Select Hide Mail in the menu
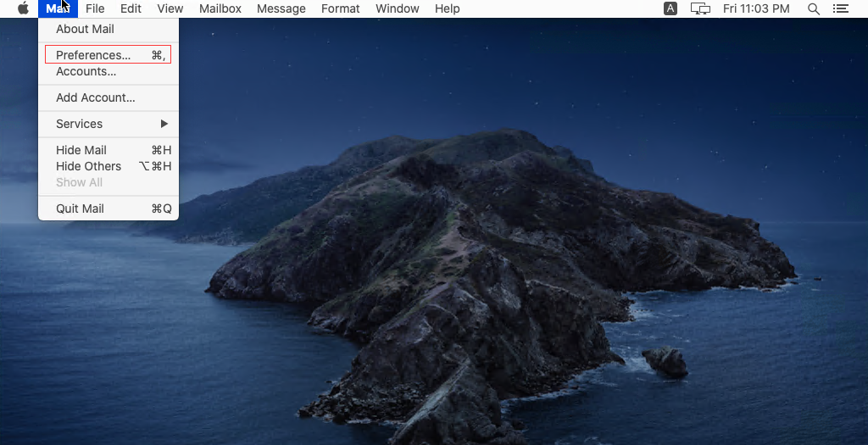This screenshot has width=868, height=445. (81, 150)
